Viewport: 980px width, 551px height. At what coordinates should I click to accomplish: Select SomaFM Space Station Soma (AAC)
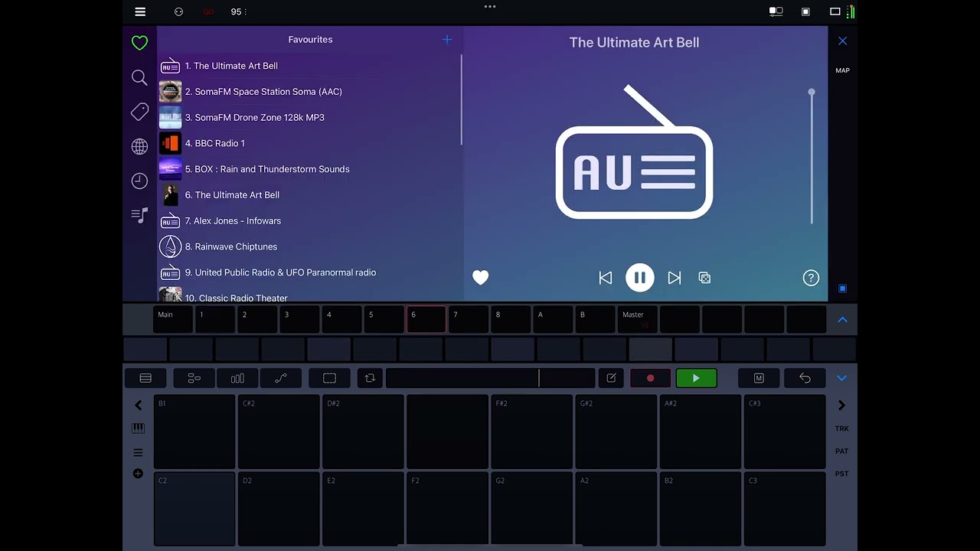click(309, 92)
